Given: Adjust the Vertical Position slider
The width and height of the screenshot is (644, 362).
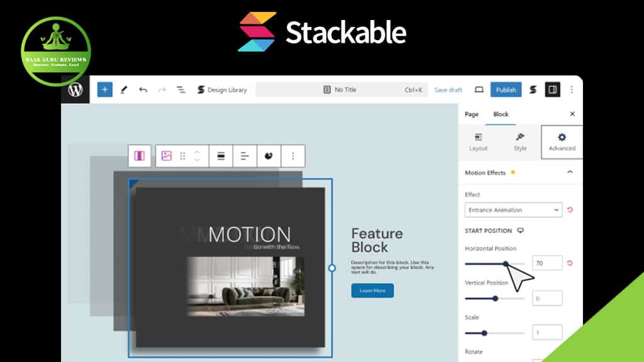Looking at the screenshot, I should pos(494,299).
